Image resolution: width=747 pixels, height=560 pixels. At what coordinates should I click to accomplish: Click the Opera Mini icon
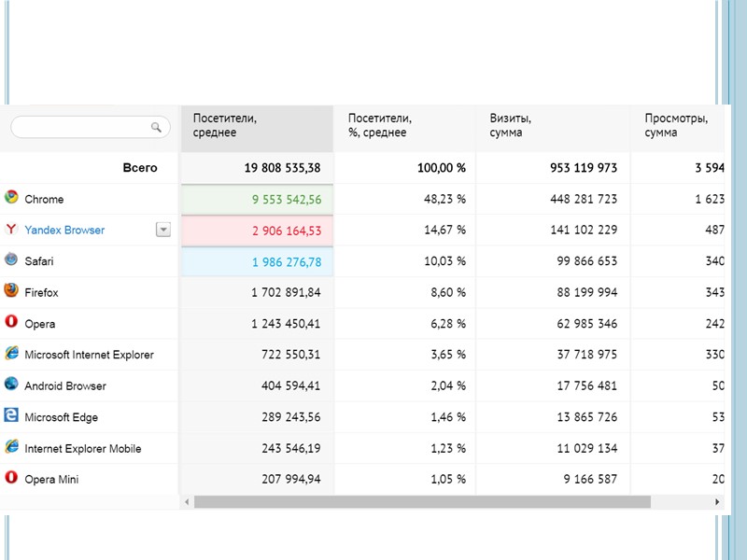(x=11, y=477)
